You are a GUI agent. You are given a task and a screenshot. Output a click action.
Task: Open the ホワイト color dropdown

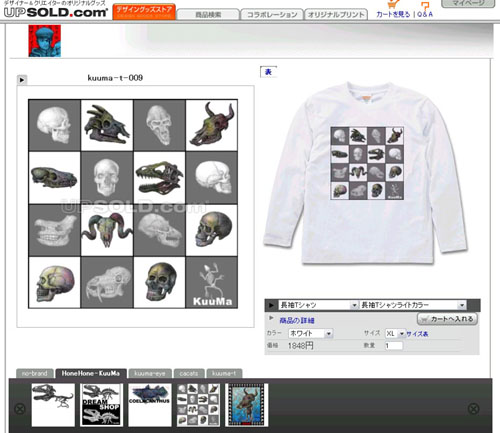(310, 333)
